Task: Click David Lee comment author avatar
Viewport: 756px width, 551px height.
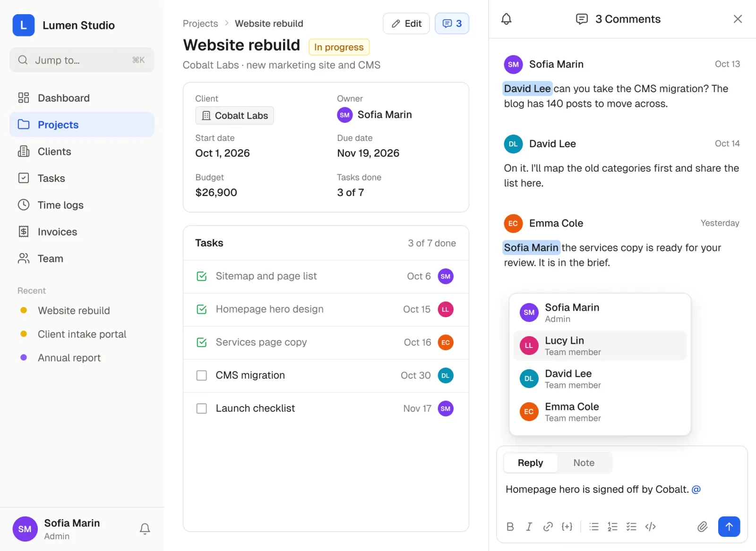Action: tap(513, 144)
